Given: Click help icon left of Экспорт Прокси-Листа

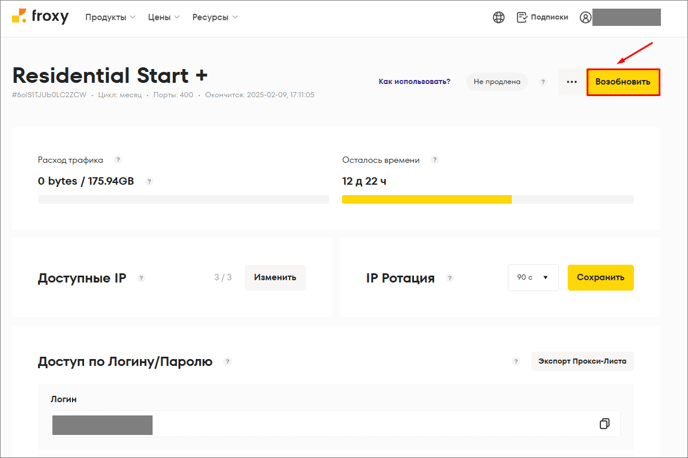Looking at the screenshot, I should click(x=516, y=361).
